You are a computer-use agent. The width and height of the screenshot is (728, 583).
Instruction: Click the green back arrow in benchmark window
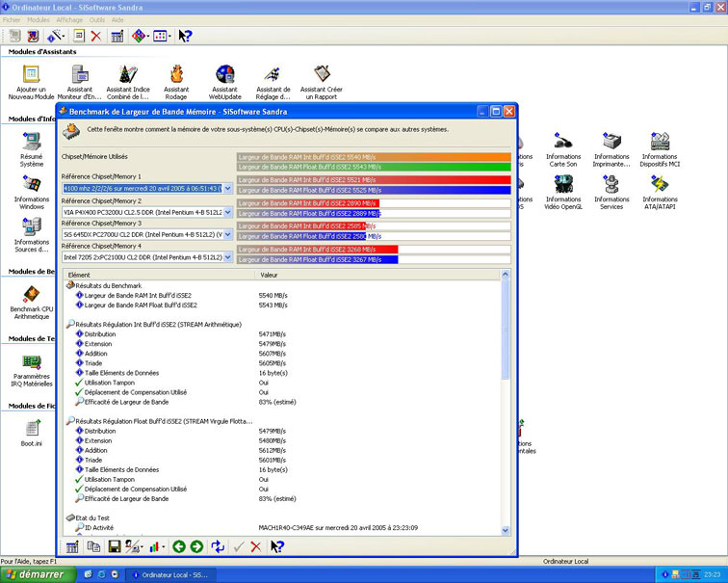click(x=179, y=546)
